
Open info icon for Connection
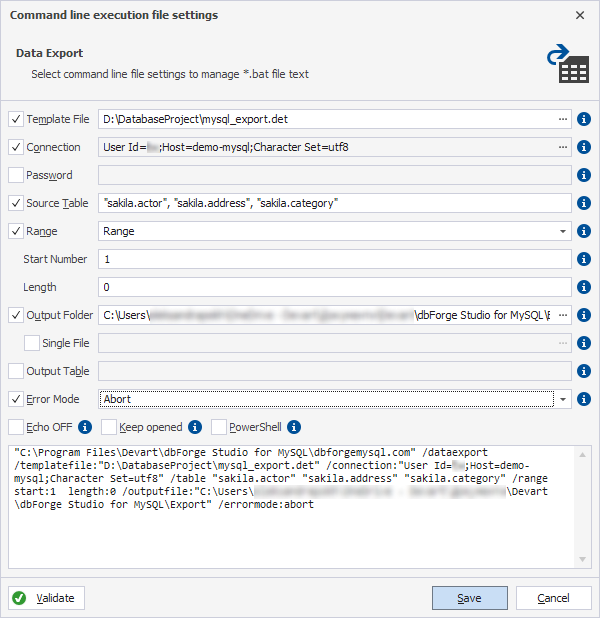(583, 147)
